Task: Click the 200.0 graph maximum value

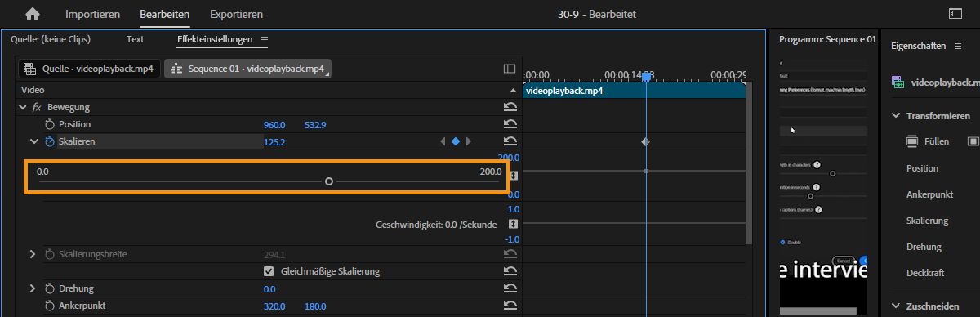Action: tap(508, 158)
